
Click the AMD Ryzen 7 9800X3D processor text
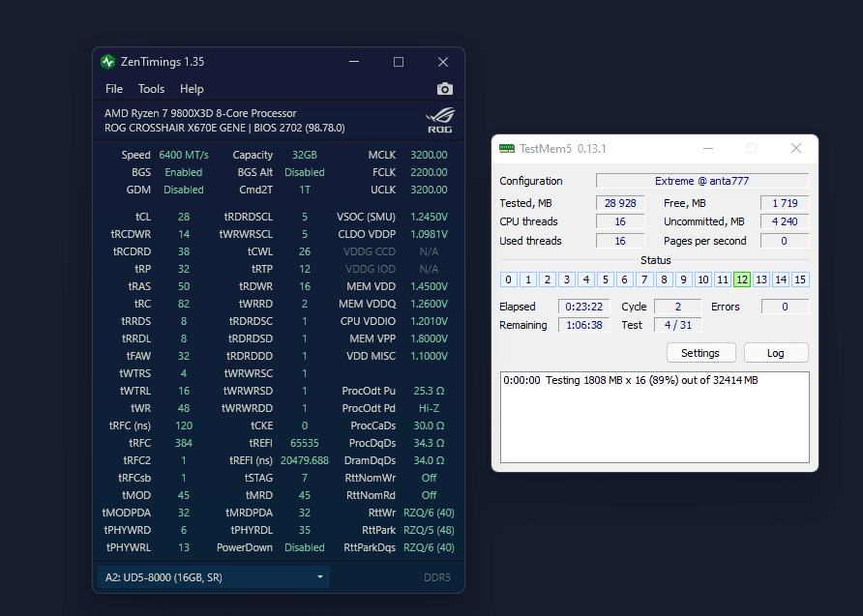tap(200, 113)
